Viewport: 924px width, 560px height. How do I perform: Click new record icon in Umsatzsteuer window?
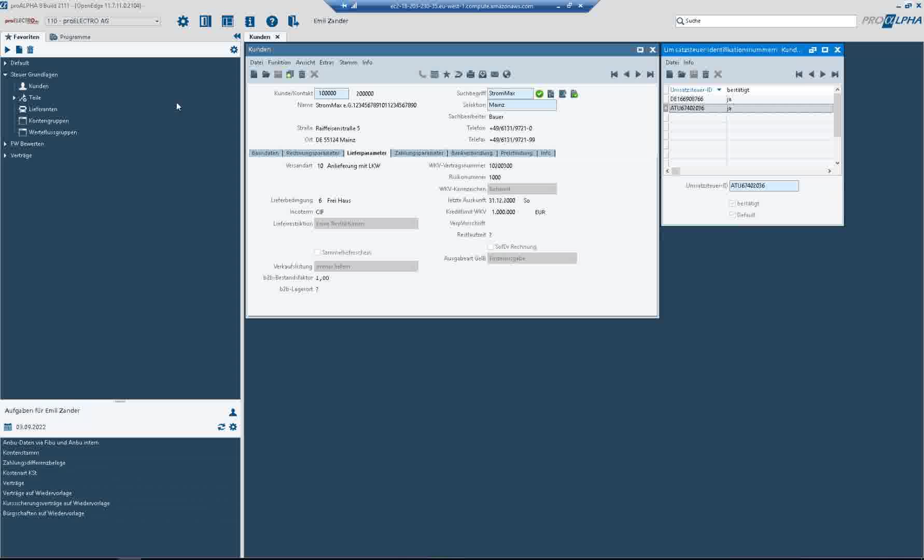click(x=670, y=74)
